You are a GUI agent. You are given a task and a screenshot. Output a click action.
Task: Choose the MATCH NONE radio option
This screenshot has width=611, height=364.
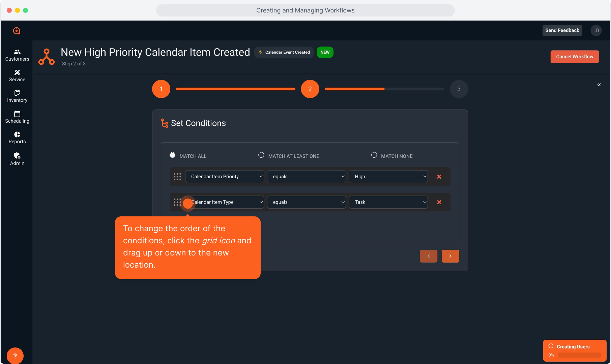click(374, 155)
